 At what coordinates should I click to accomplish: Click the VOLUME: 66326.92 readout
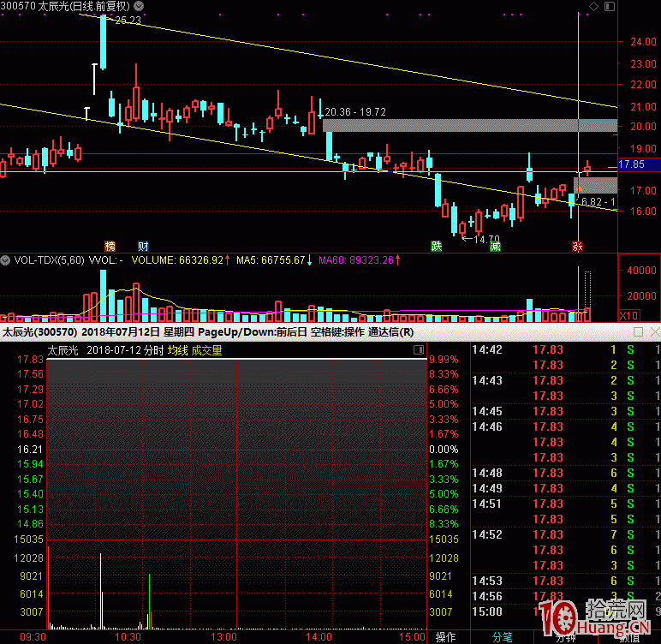click(x=177, y=260)
